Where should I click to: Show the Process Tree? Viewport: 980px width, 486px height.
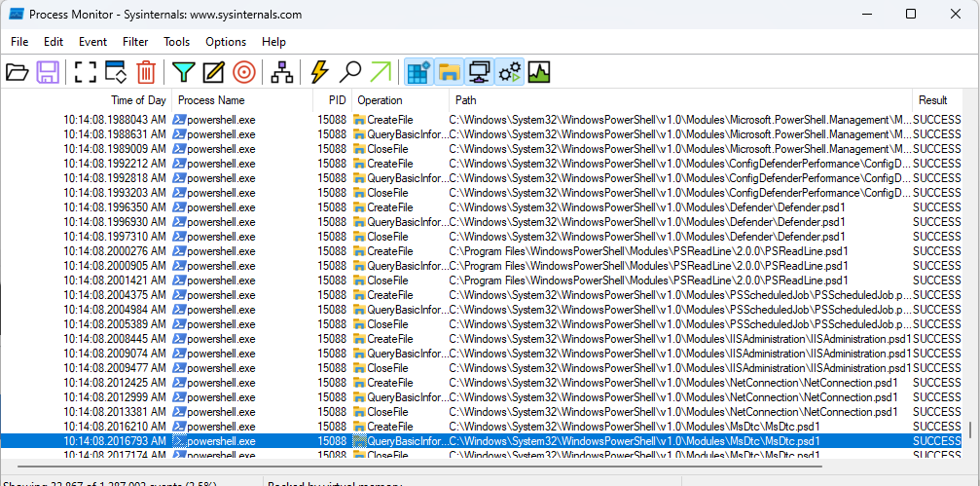(x=282, y=72)
